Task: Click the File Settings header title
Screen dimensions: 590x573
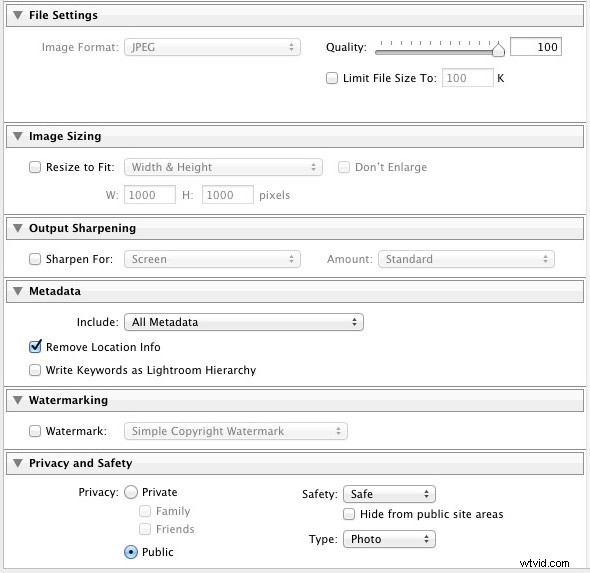Action: tap(63, 15)
